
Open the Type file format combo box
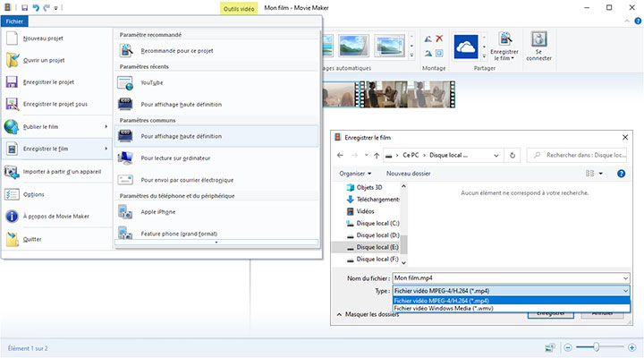(511, 291)
